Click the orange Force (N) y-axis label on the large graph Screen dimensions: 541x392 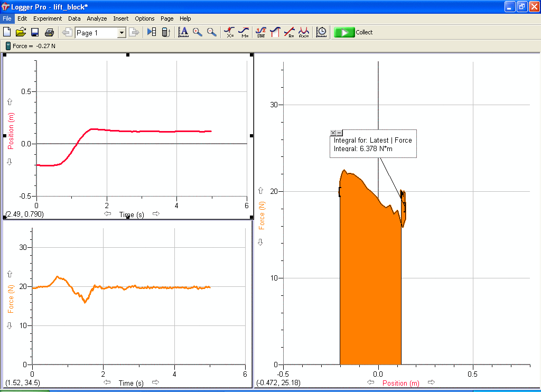[x=261, y=216]
